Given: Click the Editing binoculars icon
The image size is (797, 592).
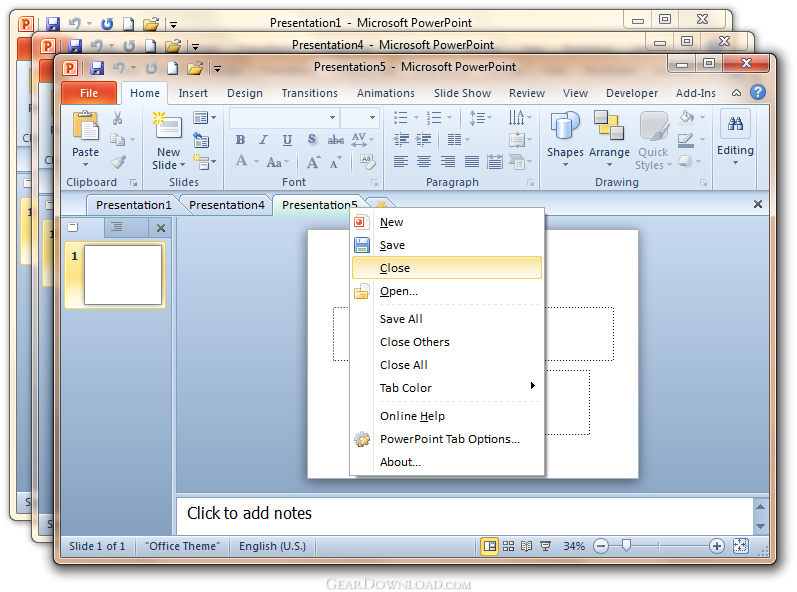Looking at the screenshot, I should click(735, 123).
